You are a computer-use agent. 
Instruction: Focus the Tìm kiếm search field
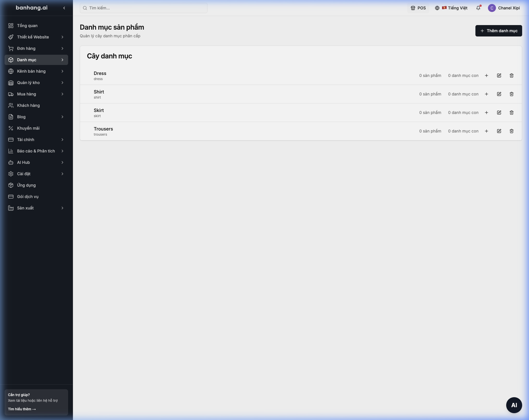[x=144, y=8]
